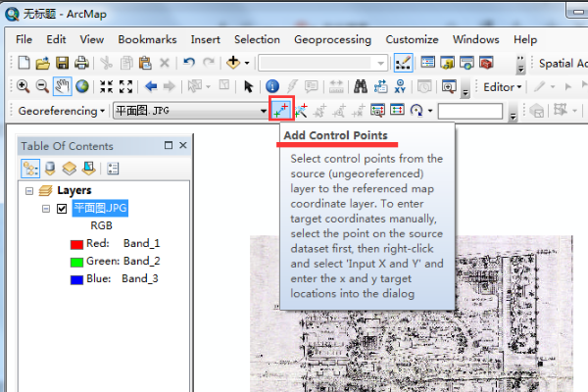The image size is (588, 392).
Task: Close the Table Of Contents panel
Action: pyautogui.click(x=183, y=145)
